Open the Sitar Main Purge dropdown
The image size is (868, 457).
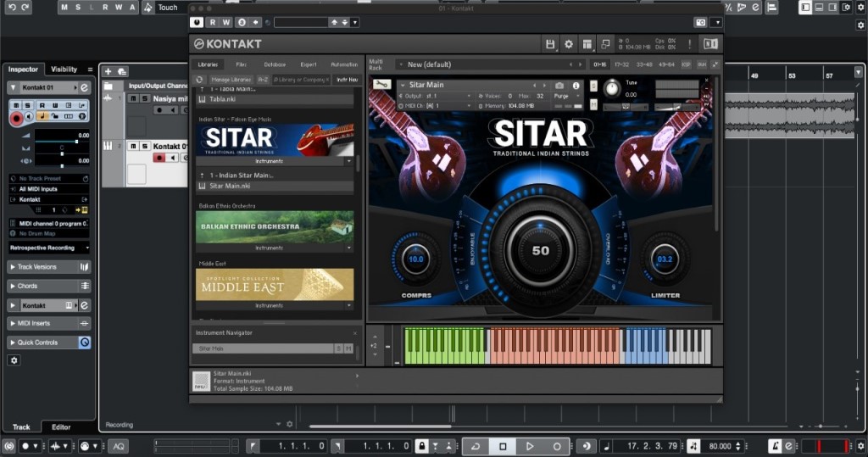click(567, 96)
